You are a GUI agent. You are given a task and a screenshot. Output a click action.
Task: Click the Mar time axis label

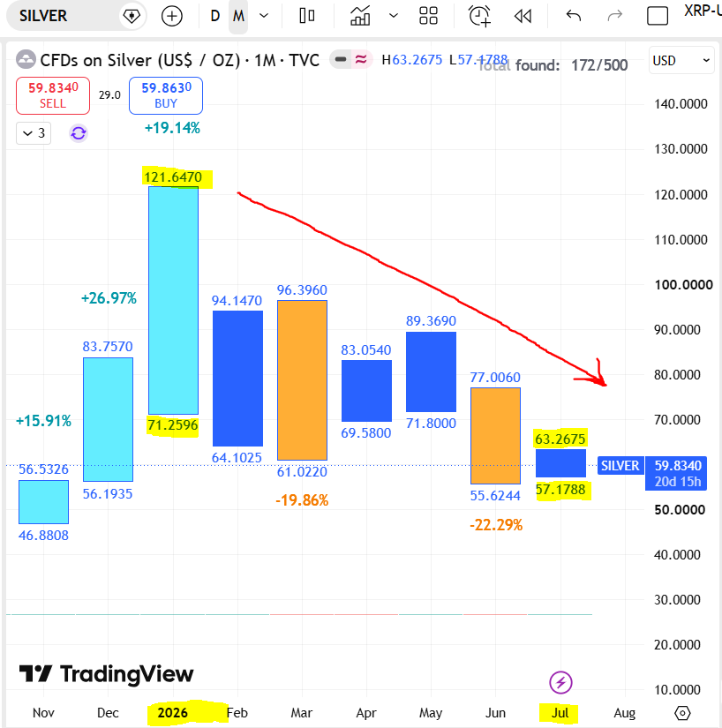[x=302, y=713]
